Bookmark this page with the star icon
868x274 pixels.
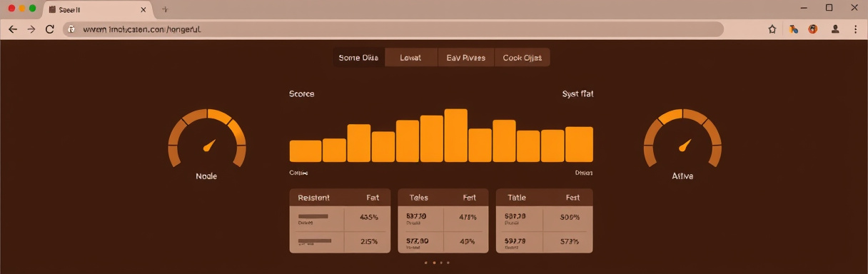click(772, 29)
